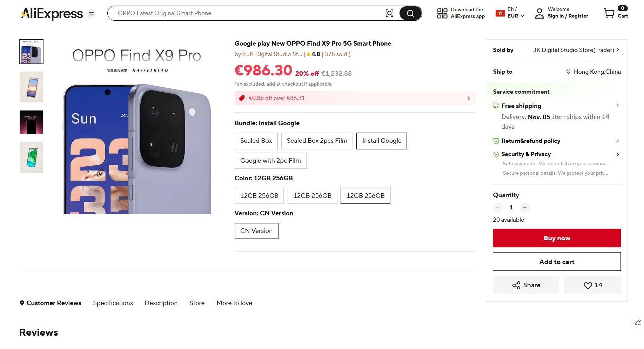
Task: Select the first 12GB 256GB color option
Action: point(259,196)
